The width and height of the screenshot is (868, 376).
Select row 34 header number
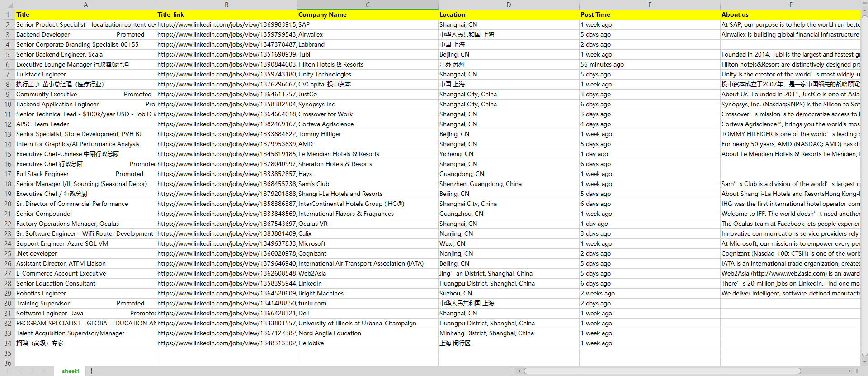coord(8,343)
